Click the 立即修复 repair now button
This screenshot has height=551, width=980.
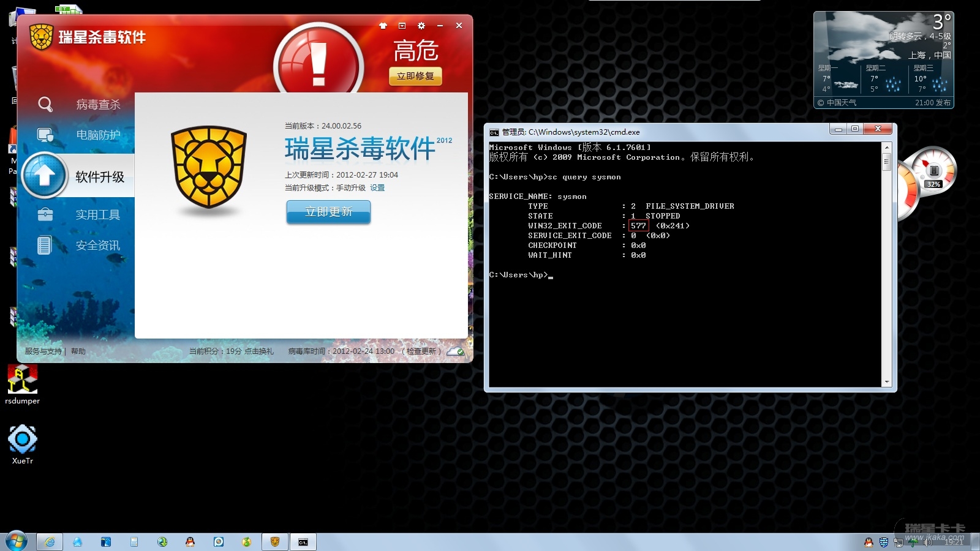click(x=415, y=76)
